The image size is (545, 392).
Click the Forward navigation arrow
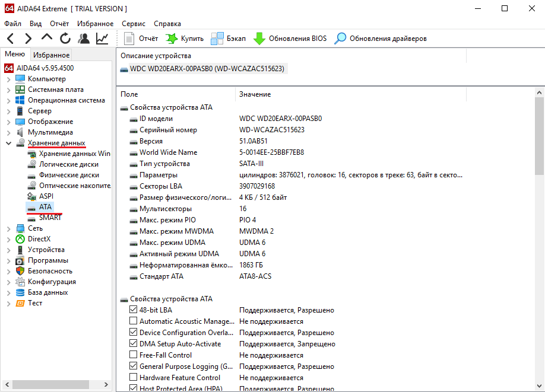(x=28, y=39)
